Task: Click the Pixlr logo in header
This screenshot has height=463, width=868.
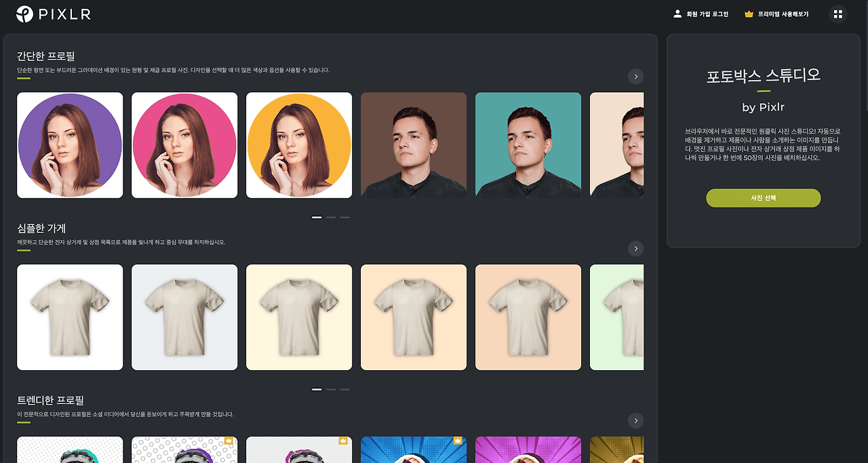Action: [x=54, y=14]
